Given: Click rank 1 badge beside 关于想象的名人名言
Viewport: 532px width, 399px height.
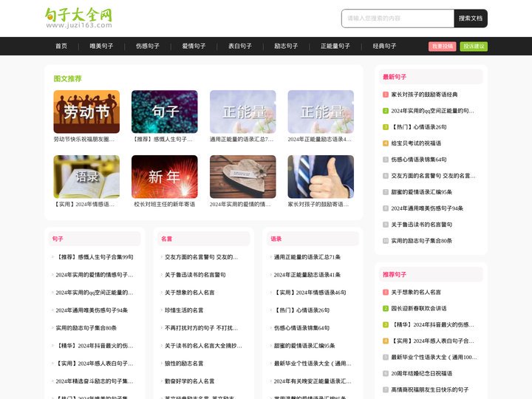Looking at the screenshot, I should tap(386, 292).
